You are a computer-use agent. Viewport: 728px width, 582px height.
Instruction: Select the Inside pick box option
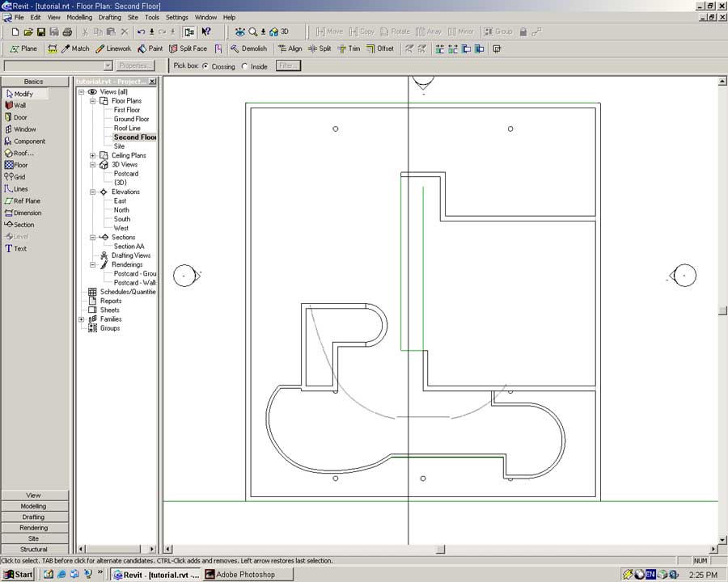[x=245, y=66]
